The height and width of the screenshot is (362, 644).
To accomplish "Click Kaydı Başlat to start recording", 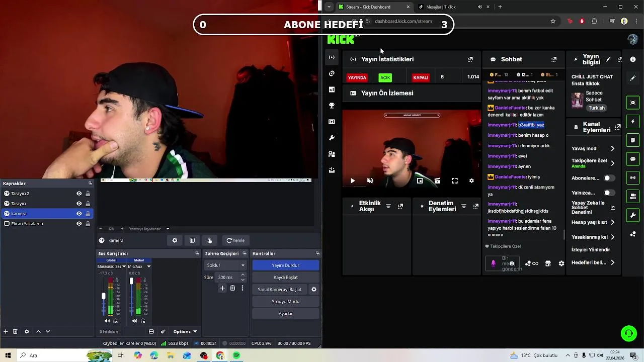I will tap(285, 278).
